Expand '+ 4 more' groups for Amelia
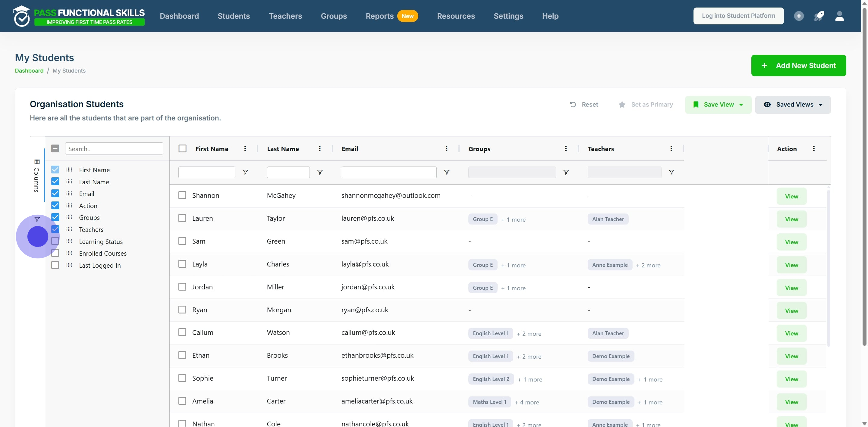This screenshot has height=427, width=868. point(527,402)
